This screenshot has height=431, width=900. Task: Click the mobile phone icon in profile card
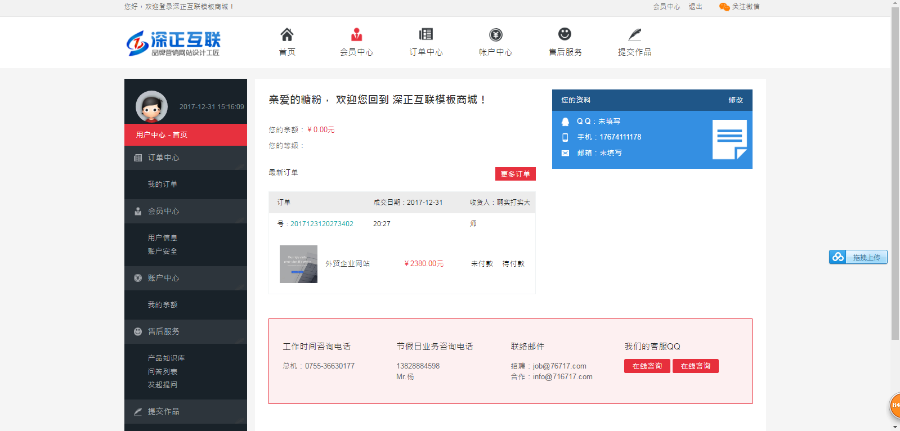pyautogui.click(x=565, y=137)
